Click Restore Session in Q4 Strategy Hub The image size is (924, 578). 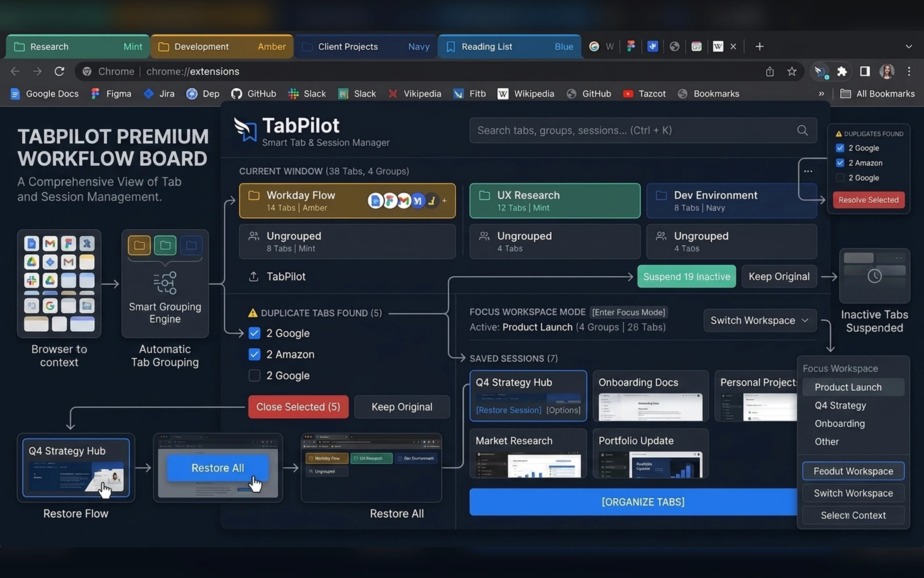(x=509, y=410)
